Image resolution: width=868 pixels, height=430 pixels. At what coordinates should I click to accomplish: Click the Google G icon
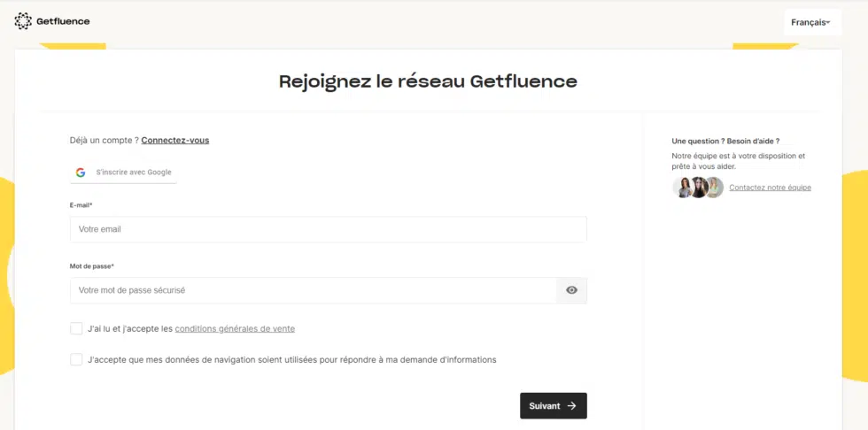81,173
